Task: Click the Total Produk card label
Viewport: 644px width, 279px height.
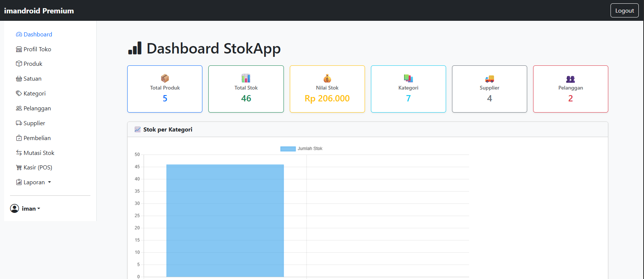Action: click(165, 88)
